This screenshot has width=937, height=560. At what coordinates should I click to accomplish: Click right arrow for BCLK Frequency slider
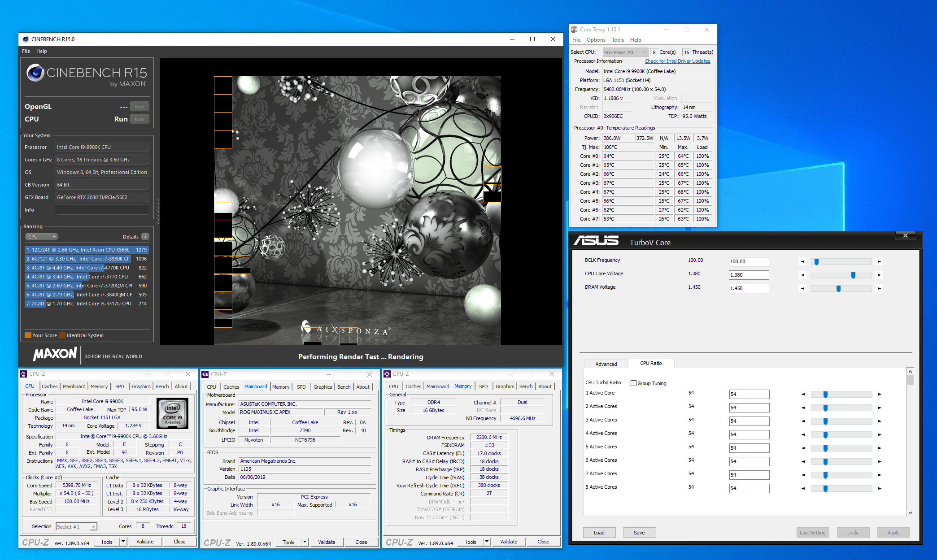pos(879,261)
